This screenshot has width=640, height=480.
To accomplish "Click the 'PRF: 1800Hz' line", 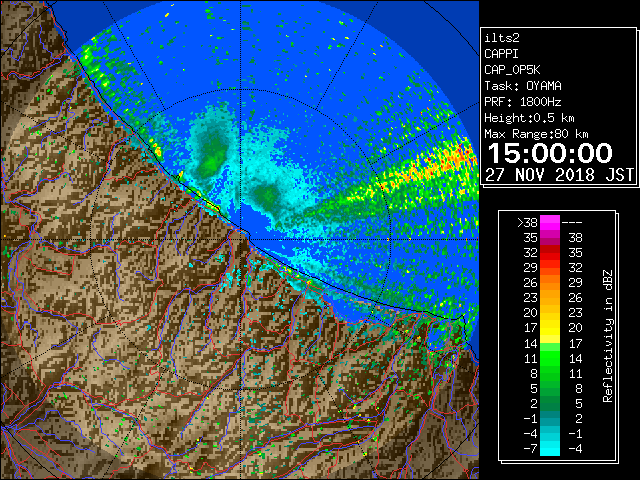I will (523, 102).
